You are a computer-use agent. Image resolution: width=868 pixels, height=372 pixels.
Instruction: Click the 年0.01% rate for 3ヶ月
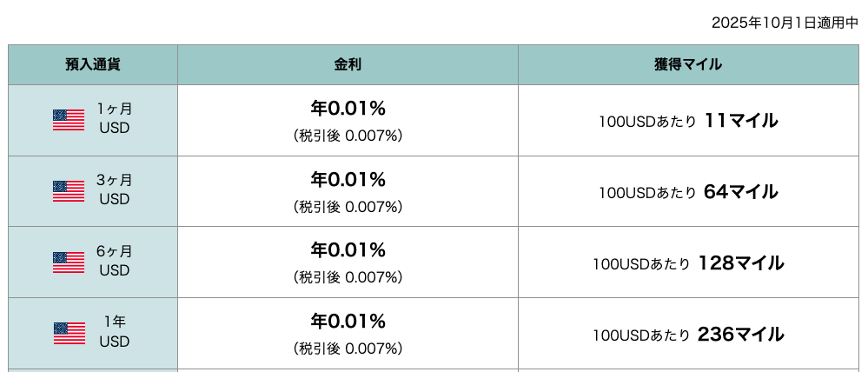pyautogui.click(x=348, y=180)
